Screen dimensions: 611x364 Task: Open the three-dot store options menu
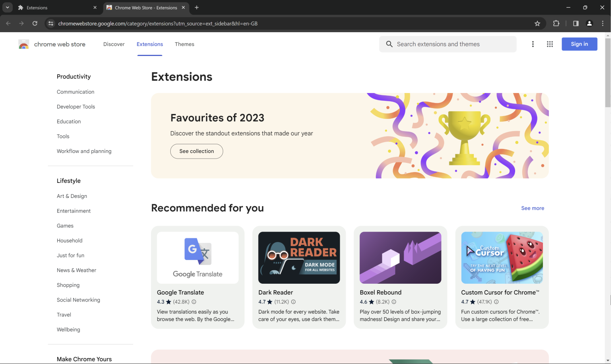[x=533, y=44]
